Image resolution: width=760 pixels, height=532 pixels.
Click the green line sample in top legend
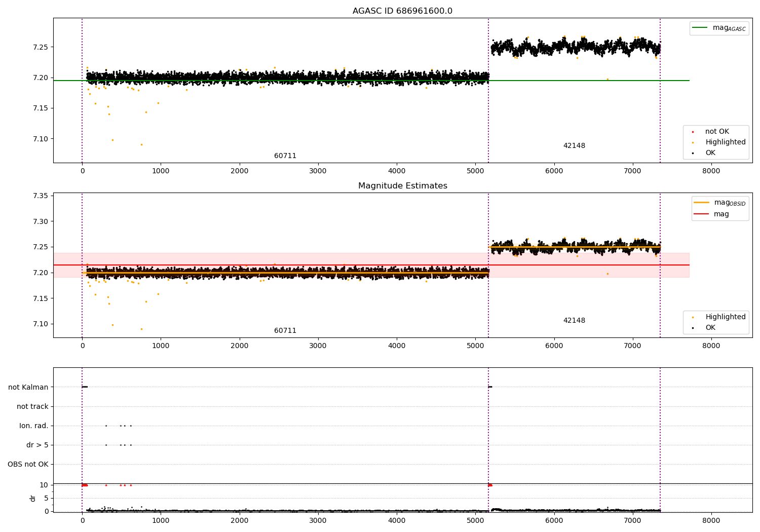pyautogui.click(x=701, y=28)
